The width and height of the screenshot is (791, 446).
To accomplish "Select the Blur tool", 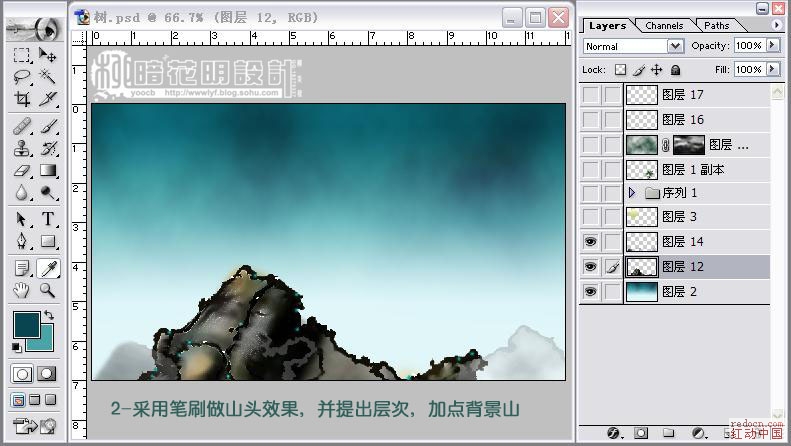I will point(22,193).
